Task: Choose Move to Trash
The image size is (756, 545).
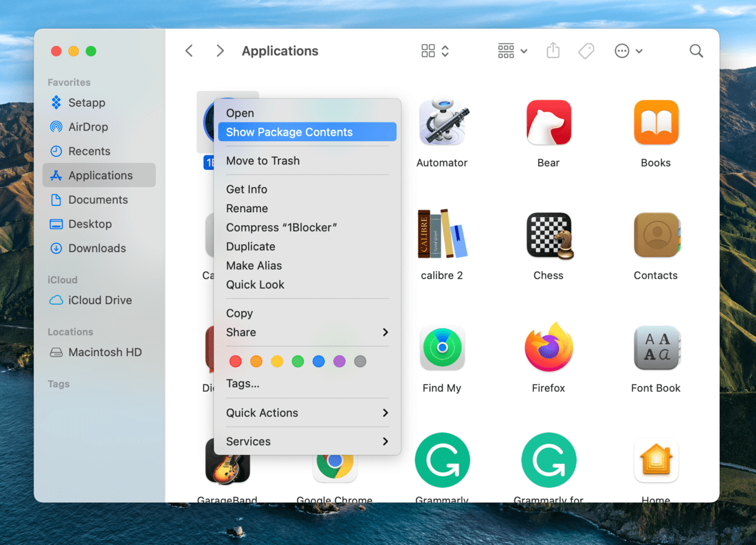Action: [308, 161]
